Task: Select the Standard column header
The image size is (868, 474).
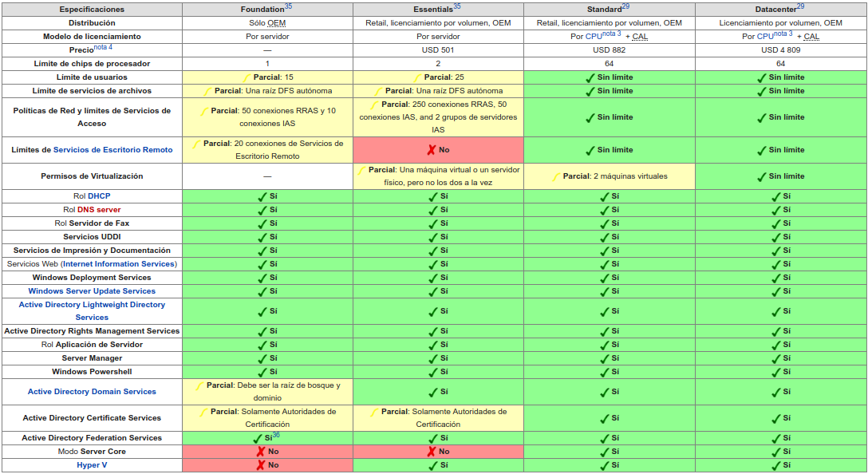Action: tap(609, 10)
